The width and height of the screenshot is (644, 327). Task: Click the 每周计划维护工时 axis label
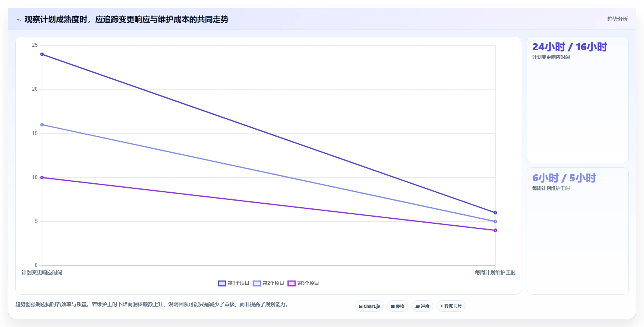coord(495,272)
